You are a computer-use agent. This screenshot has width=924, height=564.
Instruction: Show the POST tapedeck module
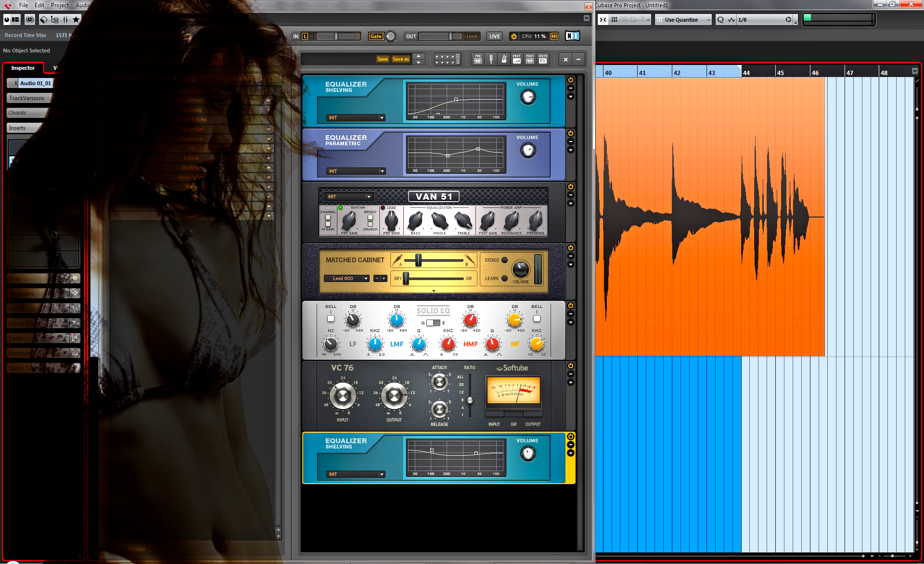[x=530, y=59]
